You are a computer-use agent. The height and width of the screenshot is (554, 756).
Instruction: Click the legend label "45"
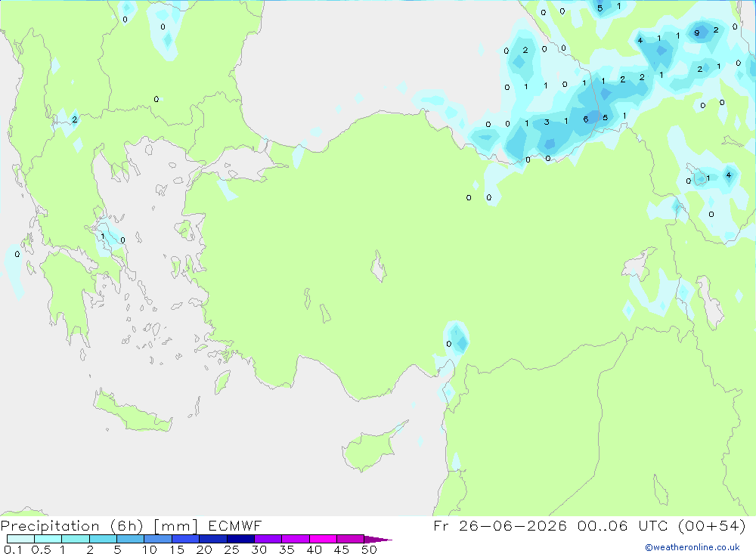pyautogui.click(x=342, y=549)
